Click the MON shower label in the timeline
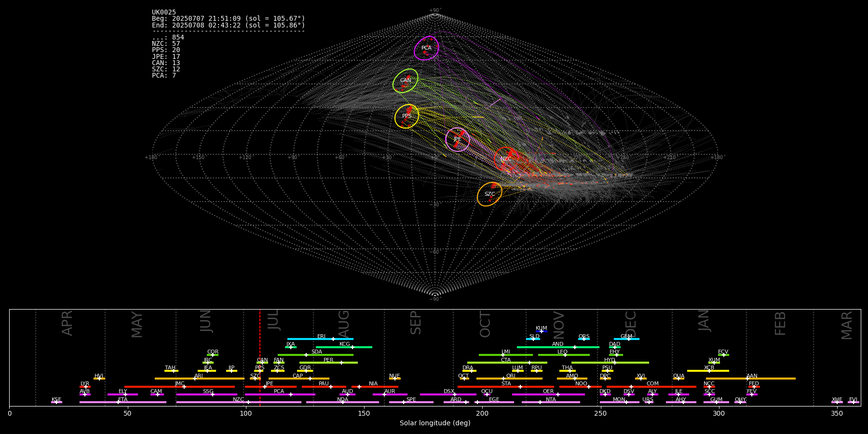 tap(619, 400)
